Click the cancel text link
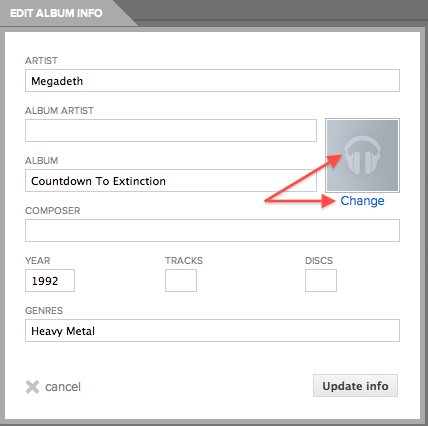The height and width of the screenshot is (426, 428). click(63, 387)
